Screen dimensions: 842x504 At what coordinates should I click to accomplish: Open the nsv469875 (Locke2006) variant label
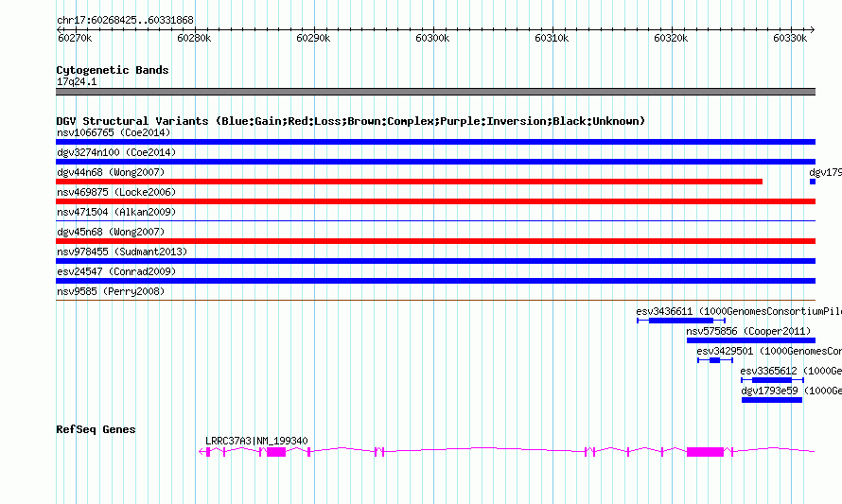(116, 192)
